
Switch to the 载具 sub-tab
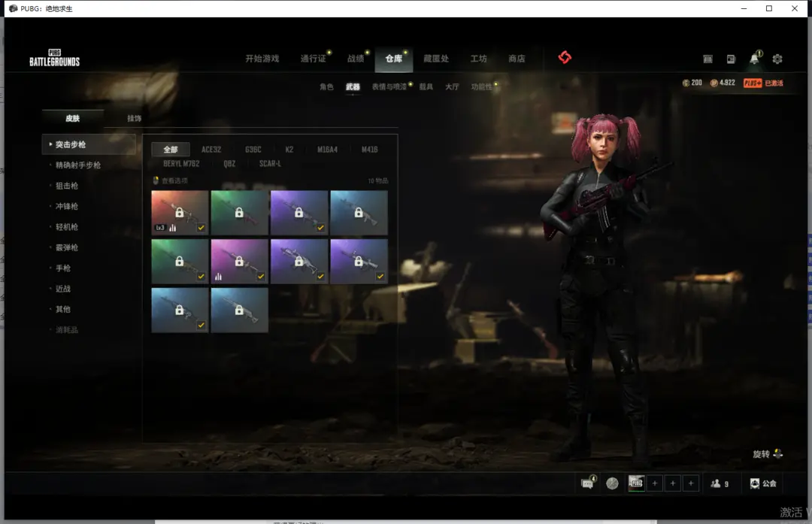point(426,86)
